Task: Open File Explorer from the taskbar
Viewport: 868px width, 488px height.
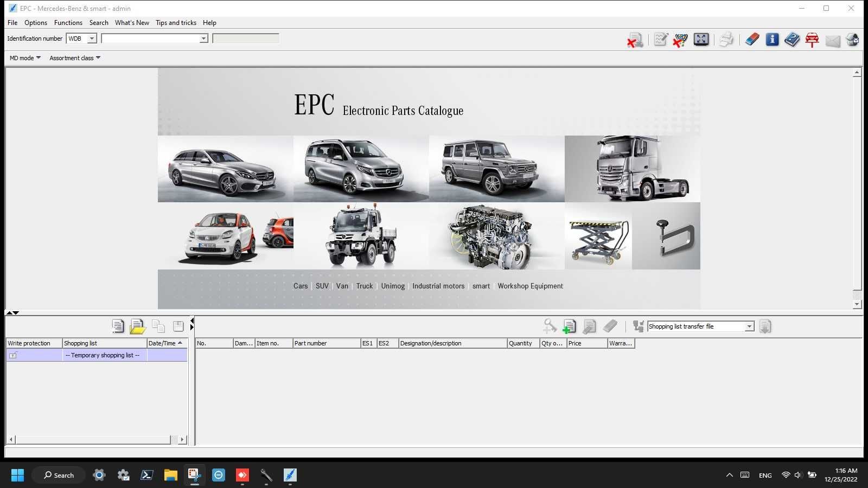Action: [171, 475]
